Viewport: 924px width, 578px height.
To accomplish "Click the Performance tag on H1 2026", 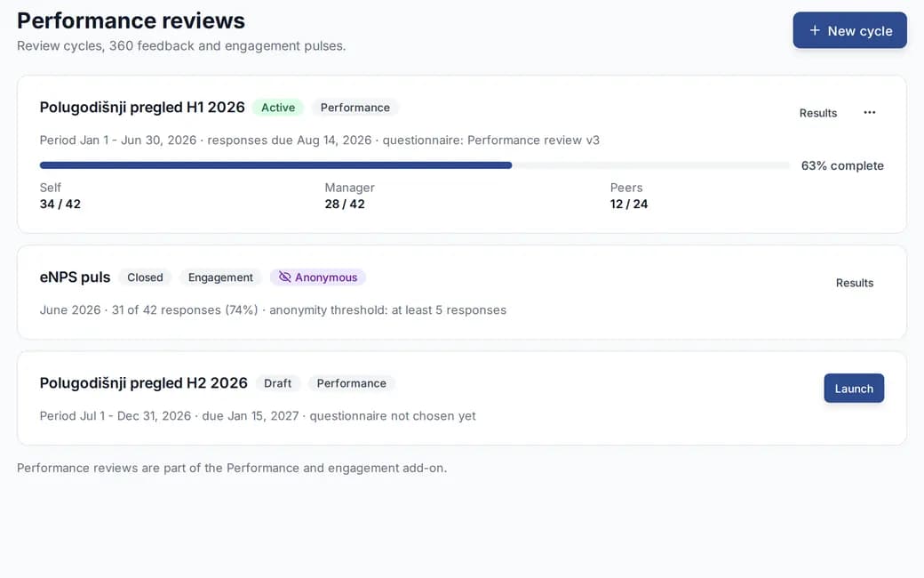I will tap(354, 108).
